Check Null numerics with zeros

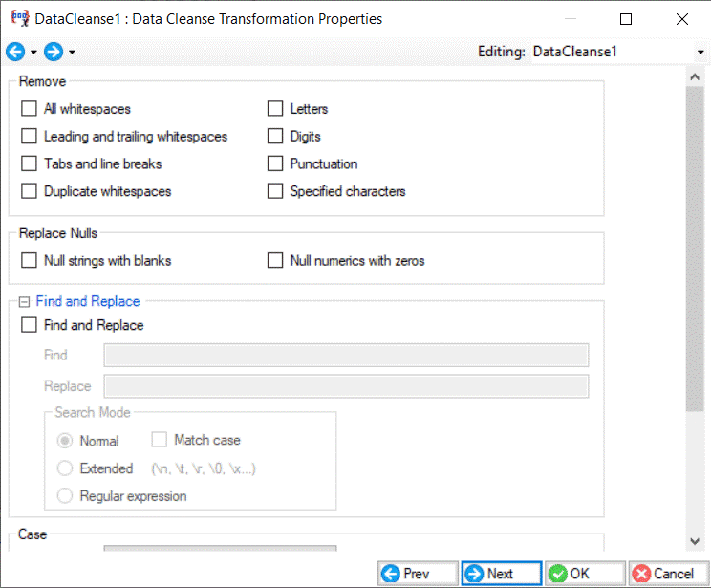(x=275, y=260)
